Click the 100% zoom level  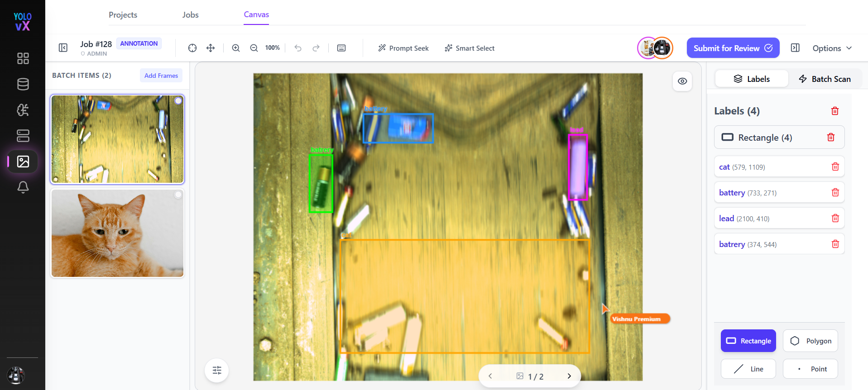pyautogui.click(x=273, y=48)
